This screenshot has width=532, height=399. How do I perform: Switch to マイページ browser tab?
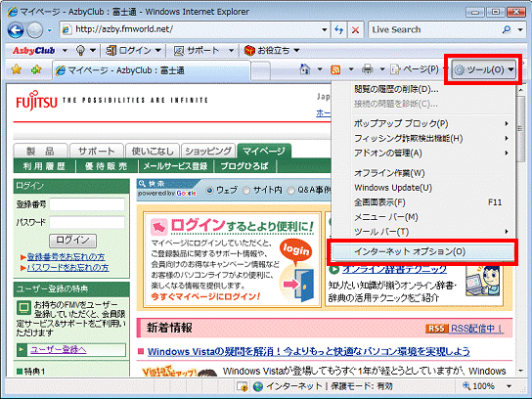pyautogui.click(x=152, y=70)
